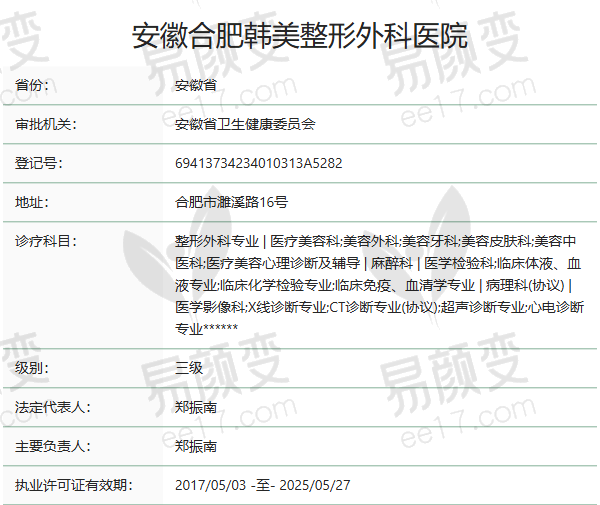Select the 主要负责人 label

tap(53, 446)
